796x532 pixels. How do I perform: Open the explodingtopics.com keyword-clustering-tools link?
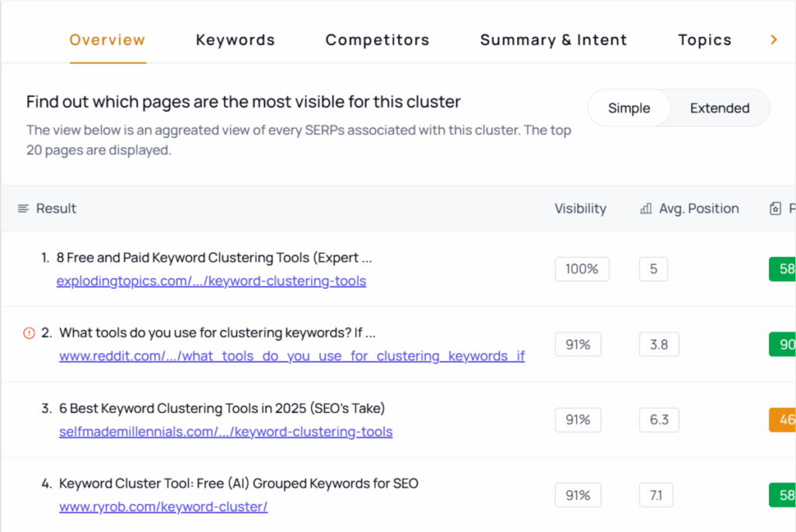click(211, 281)
